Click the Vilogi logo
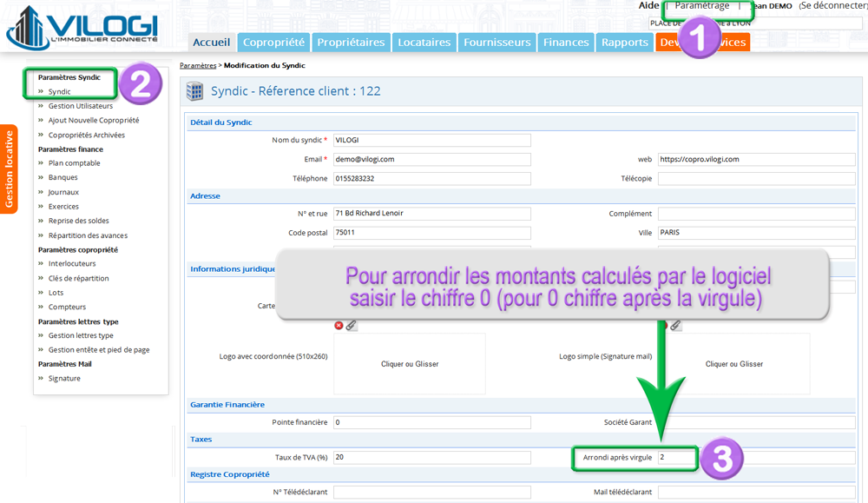Screen dimensions: 868x503 pyautogui.click(x=82, y=29)
